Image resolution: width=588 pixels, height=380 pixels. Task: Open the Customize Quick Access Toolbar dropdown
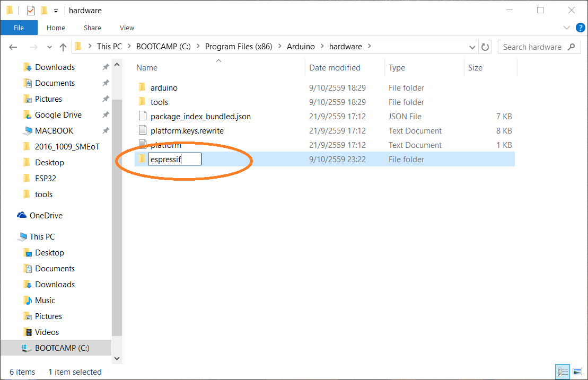56,11
